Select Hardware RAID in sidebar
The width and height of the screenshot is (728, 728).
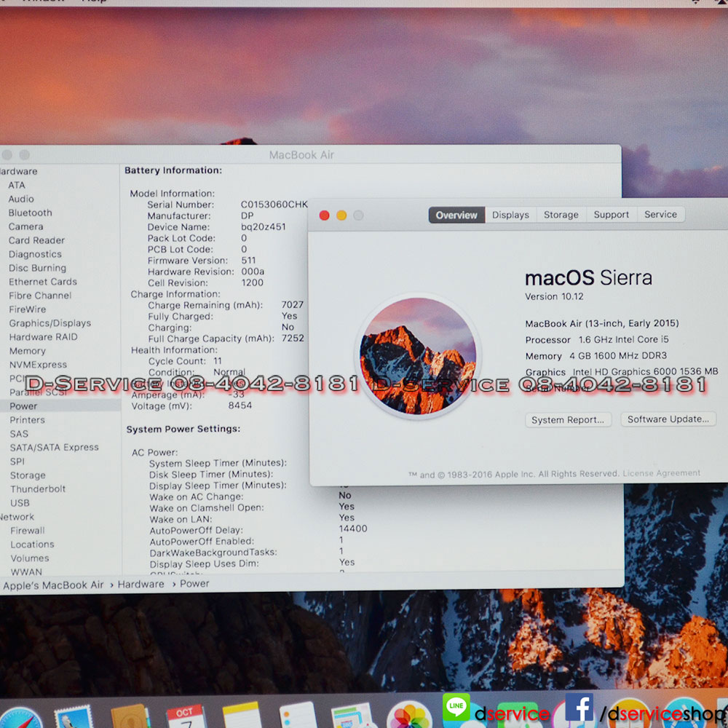(x=44, y=337)
